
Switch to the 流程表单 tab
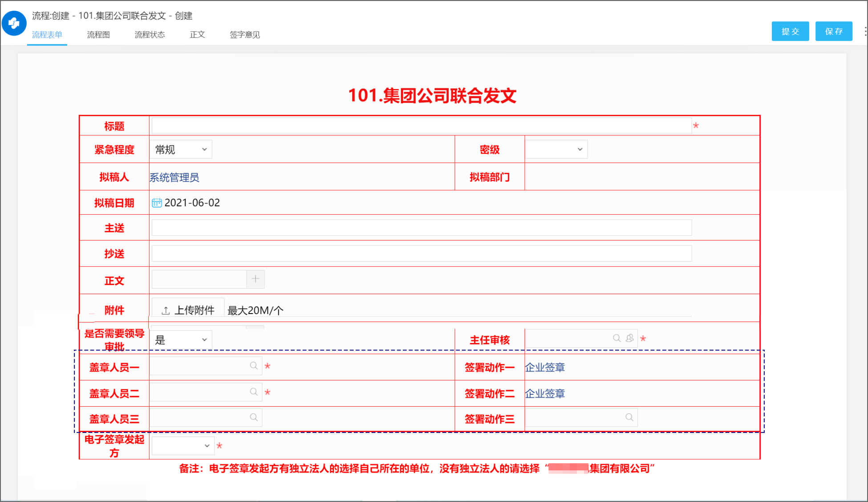(x=47, y=35)
